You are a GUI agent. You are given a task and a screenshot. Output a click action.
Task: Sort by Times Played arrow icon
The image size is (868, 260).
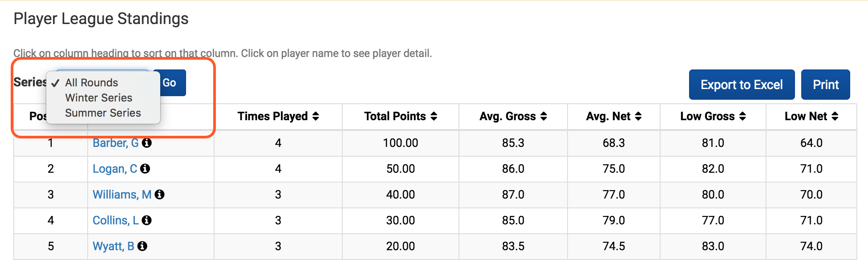316,116
